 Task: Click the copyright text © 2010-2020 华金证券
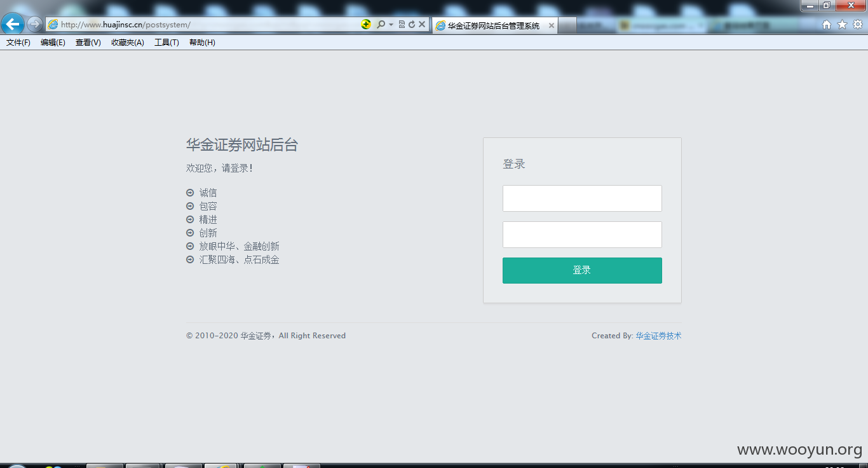click(x=229, y=336)
